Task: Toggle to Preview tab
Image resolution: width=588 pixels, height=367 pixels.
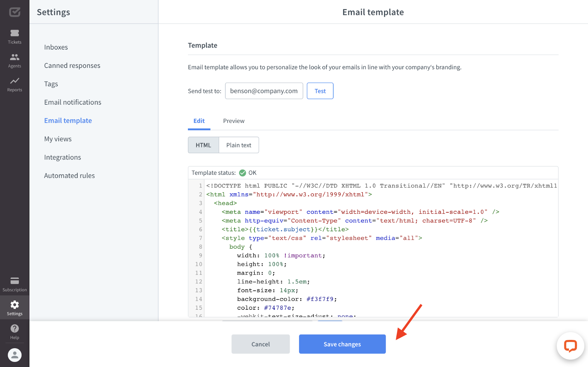Action: point(234,120)
